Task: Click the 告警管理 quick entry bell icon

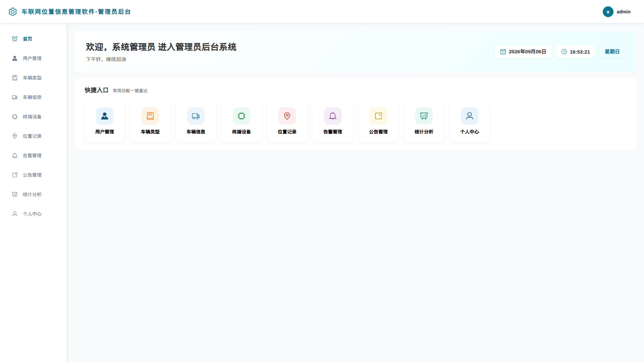Action: (333, 116)
